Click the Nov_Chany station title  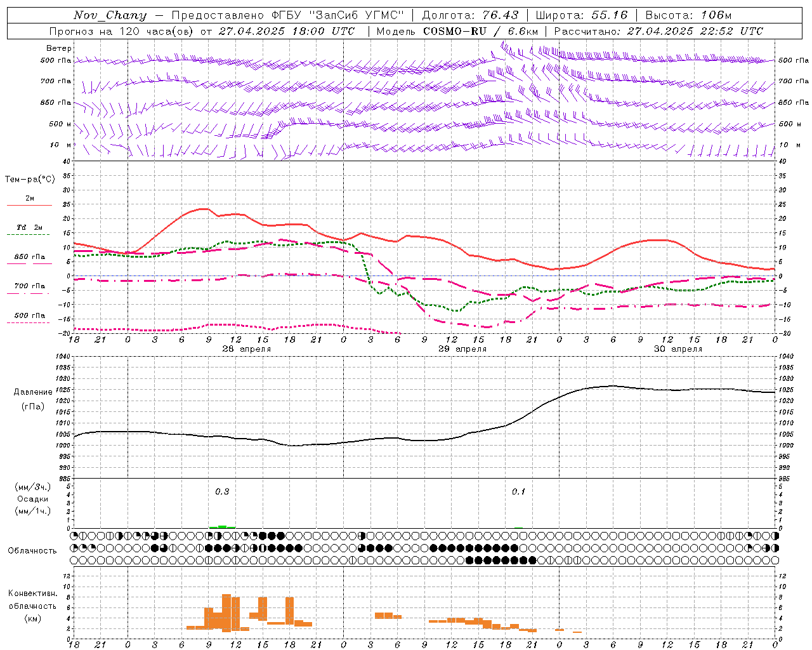coord(110,15)
